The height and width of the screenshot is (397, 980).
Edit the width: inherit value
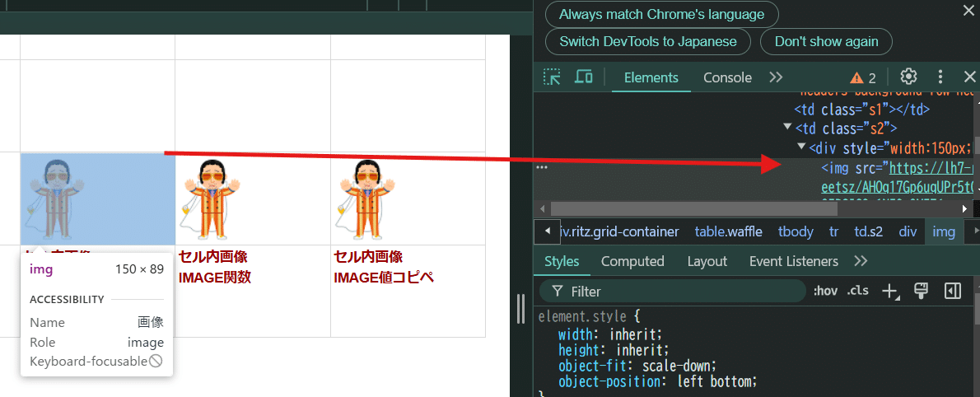click(x=635, y=334)
